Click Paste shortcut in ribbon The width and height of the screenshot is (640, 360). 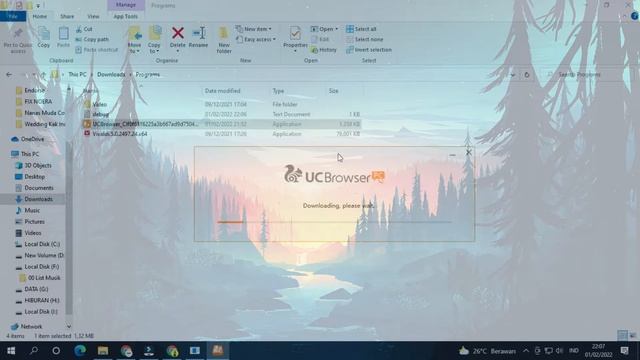point(97,49)
